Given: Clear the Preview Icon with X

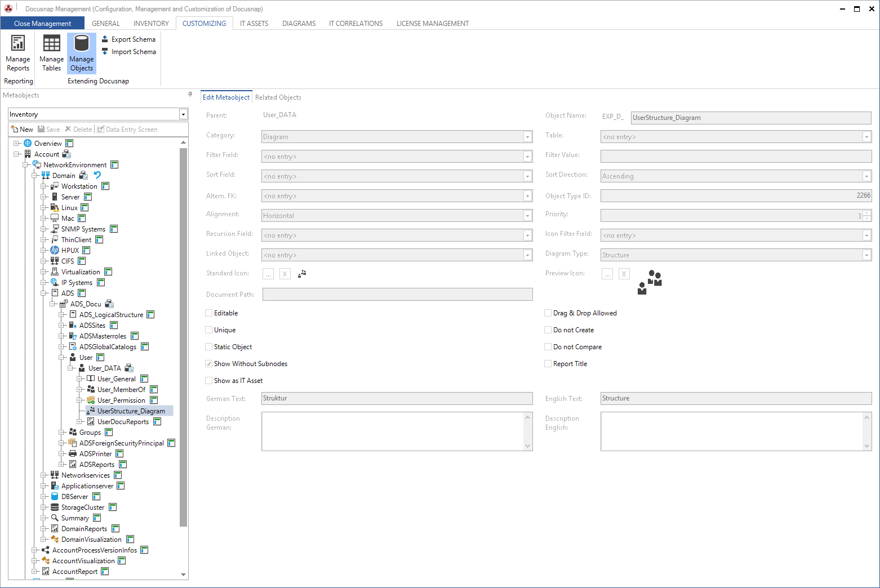Looking at the screenshot, I should pyautogui.click(x=624, y=274).
